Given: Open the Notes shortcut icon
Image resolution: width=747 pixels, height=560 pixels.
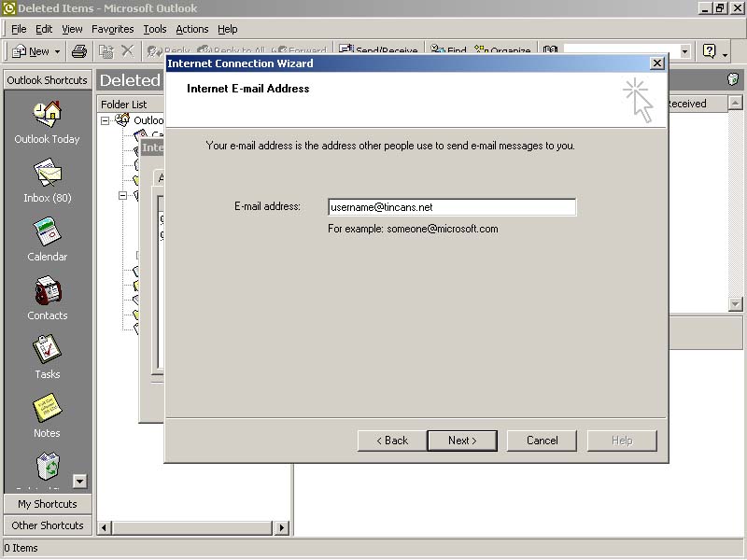Looking at the screenshot, I should pos(48,408).
